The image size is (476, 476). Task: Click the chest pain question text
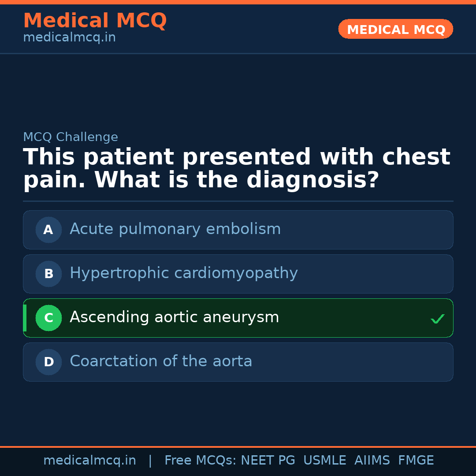coord(236,169)
